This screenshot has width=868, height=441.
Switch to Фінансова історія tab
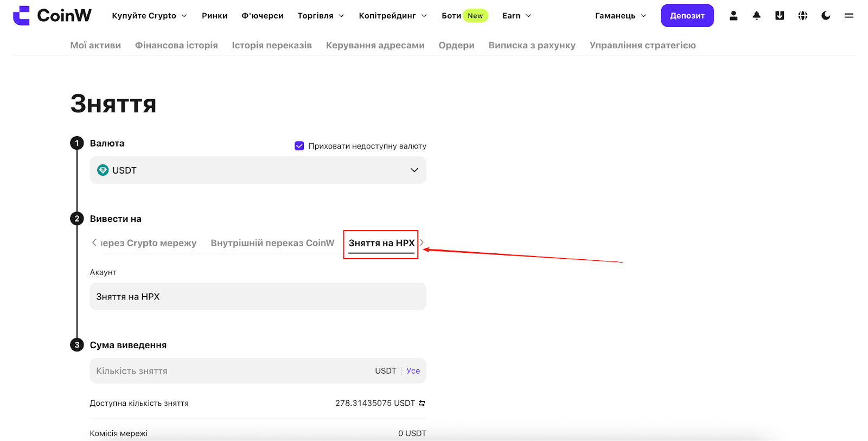pos(176,46)
